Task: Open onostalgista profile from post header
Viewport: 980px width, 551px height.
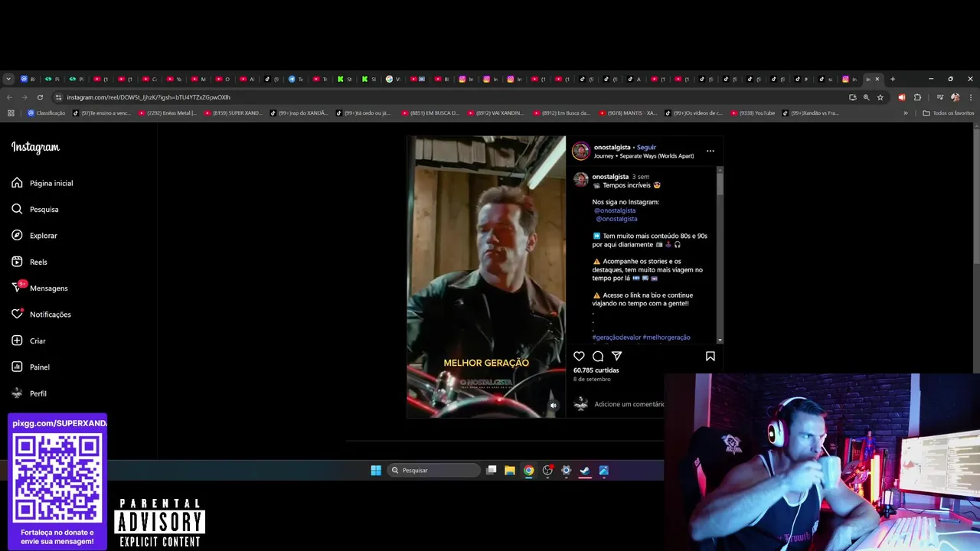Action: [x=612, y=147]
